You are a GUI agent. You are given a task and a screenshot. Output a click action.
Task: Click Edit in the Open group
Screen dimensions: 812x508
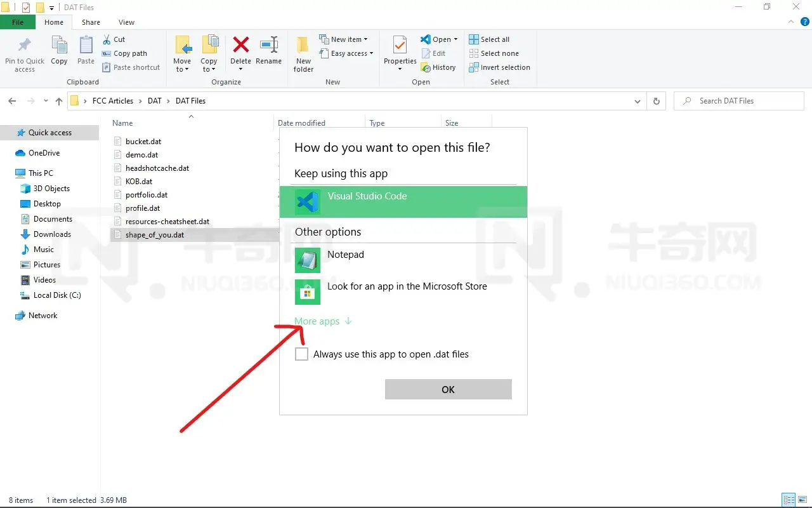pyautogui.click(x=433, y=53)
